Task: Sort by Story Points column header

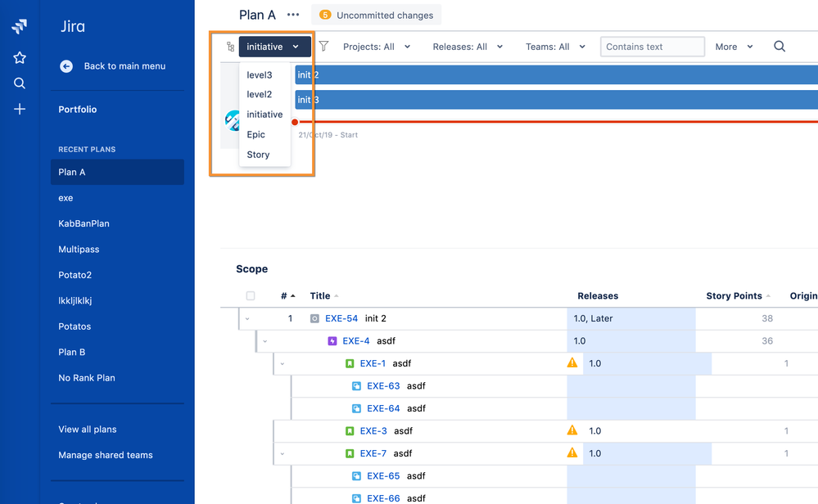Action: pyautogui.click(x=739, y=296)
